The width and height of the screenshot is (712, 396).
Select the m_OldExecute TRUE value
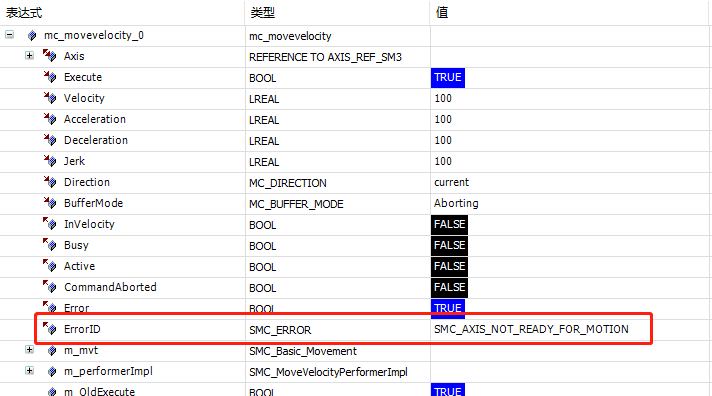tap(448, 390)
